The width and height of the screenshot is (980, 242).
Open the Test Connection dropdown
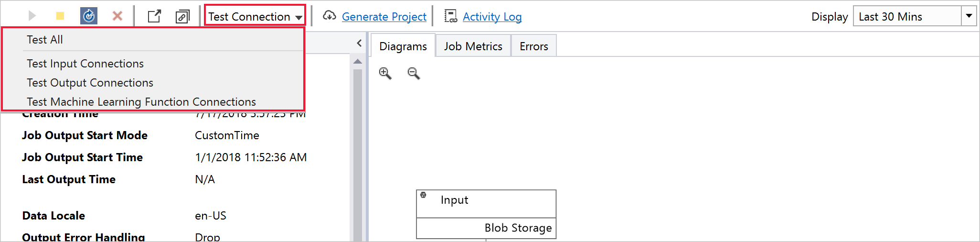pos(255,16)
